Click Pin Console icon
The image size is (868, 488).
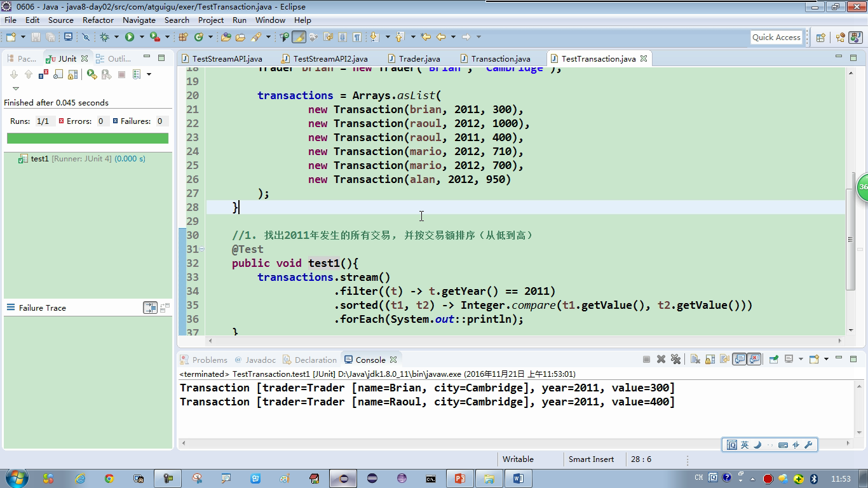click(773, 359)
